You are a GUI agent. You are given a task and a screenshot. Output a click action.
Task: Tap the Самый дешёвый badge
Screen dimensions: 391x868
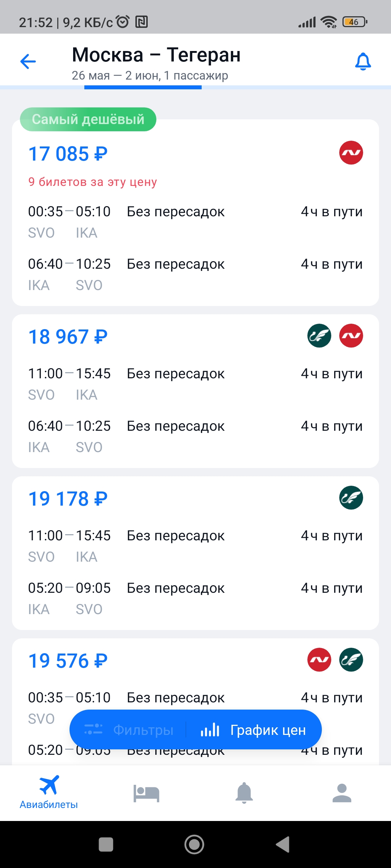click(88, 119)
